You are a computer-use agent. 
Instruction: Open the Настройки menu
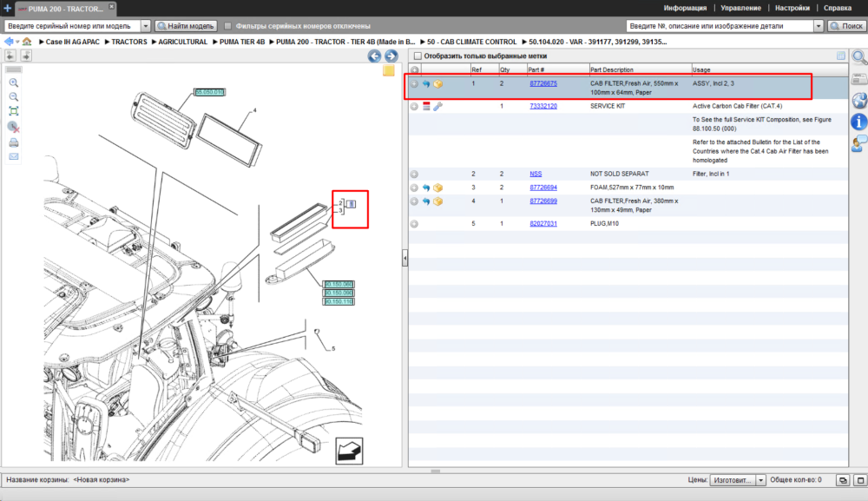coord(792,8)
